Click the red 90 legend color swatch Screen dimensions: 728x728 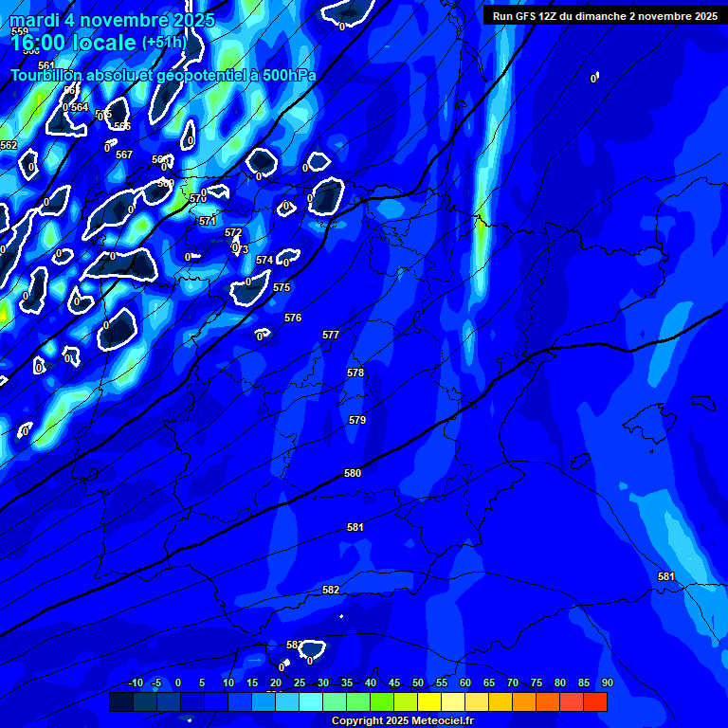595,701
